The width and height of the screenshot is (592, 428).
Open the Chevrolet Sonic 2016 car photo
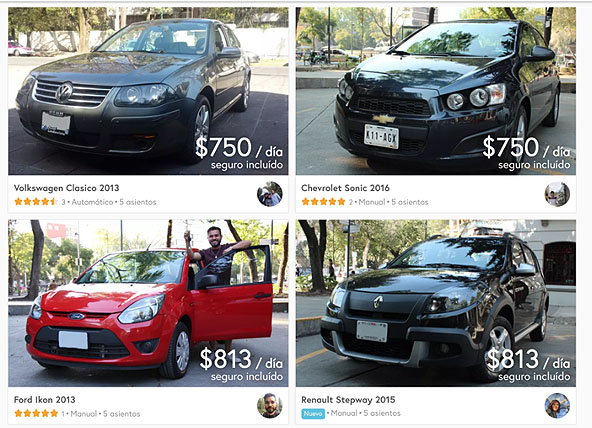[436, 91]
